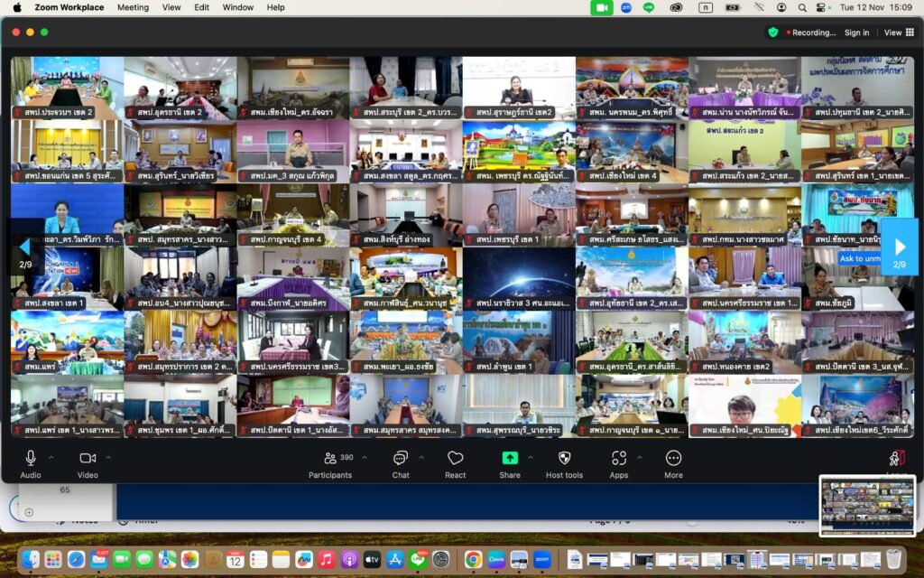Click the สพป.หนองคาย เขต2 name label
This screenshot has height=578, width=924.
[x=730, y=368]
